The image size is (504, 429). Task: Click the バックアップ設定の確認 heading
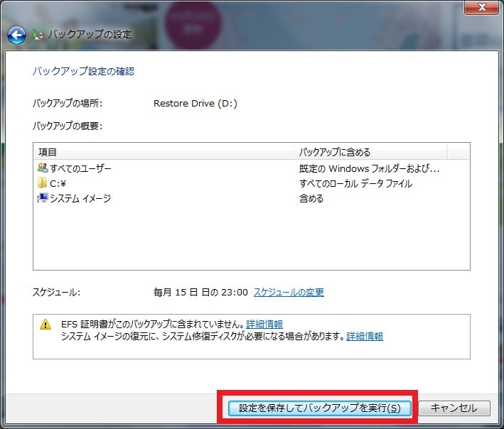(84, 71)
